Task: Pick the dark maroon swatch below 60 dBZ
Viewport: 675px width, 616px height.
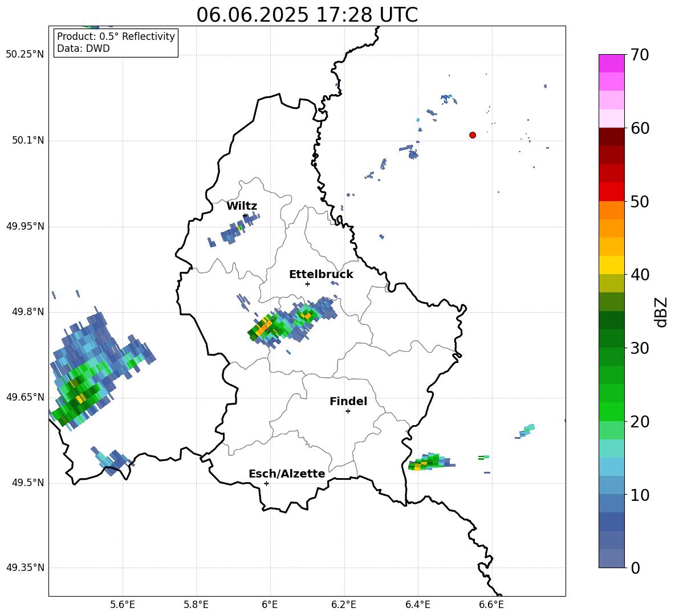Action: coord(611,137)
